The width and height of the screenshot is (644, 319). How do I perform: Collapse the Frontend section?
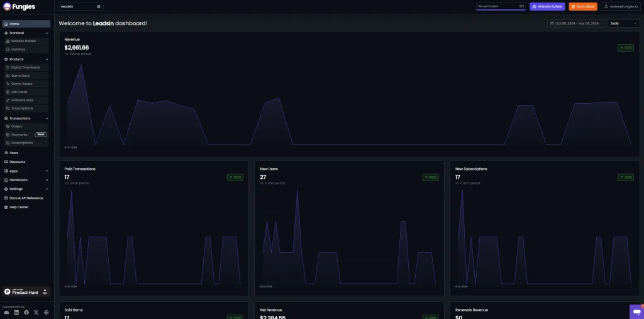47,33
